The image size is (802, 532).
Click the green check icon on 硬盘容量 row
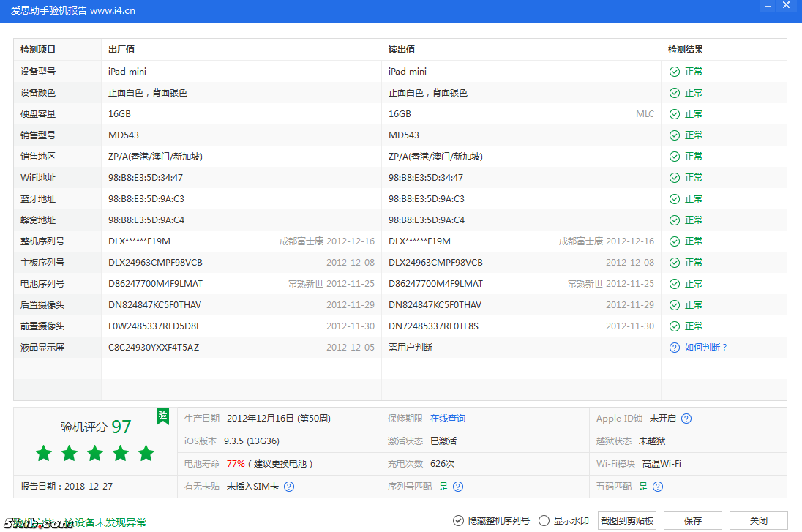coord(675,114)
